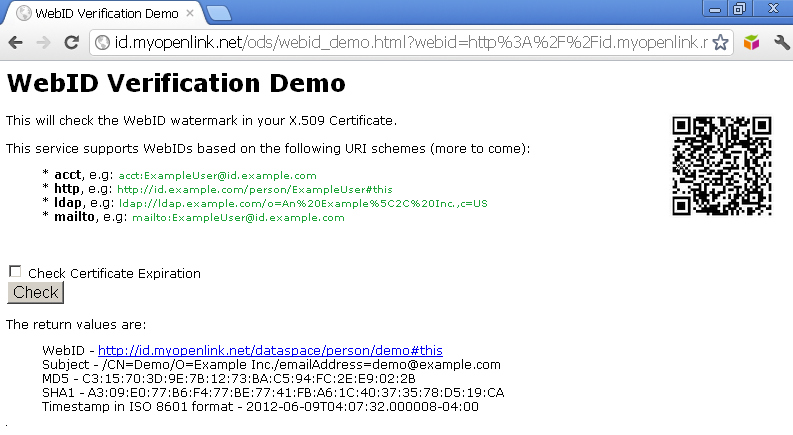This screenshot has height=435, width=793.
Task: Reload the current page
Action: [71, 43]
